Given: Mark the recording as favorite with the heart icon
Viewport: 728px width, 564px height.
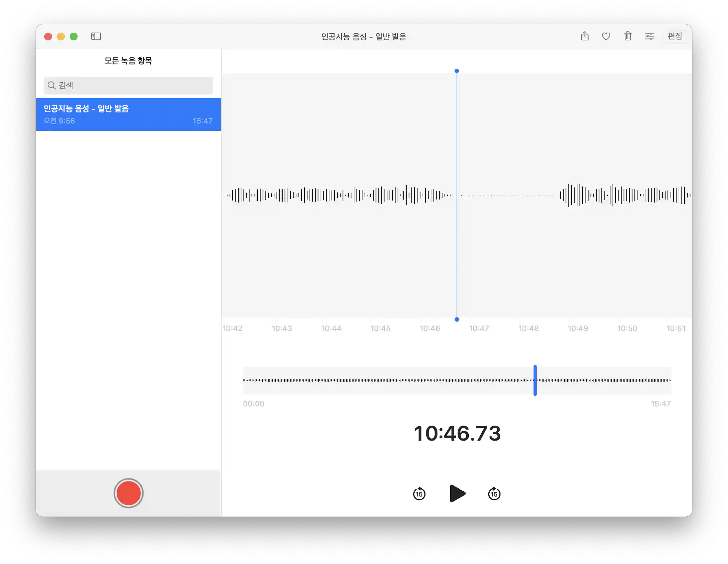Looking at the screenshot, I should [x=606, y=36].
